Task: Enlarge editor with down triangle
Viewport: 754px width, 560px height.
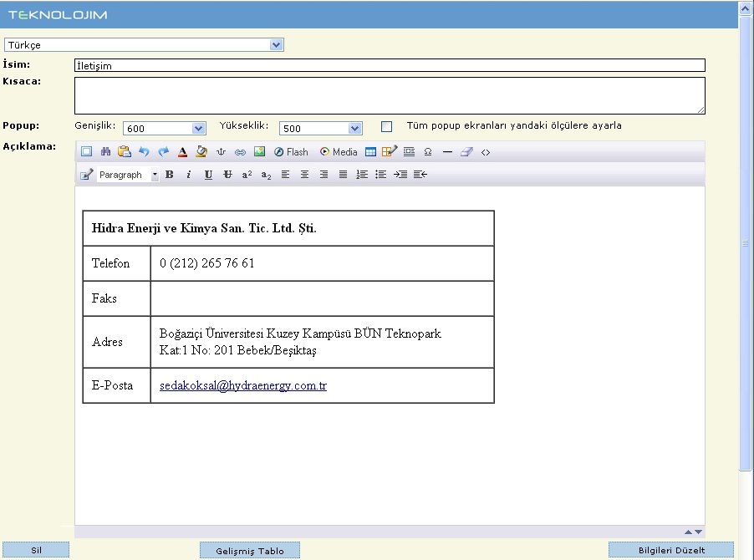Action: coord(699,532)
